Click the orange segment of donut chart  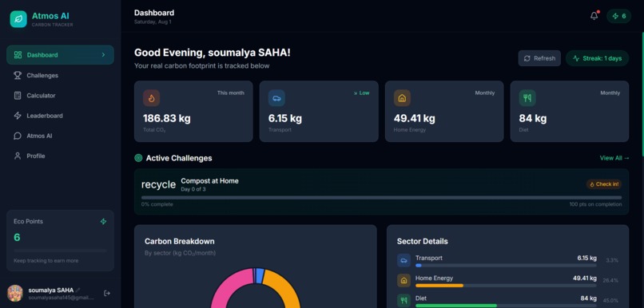point(288,287)
